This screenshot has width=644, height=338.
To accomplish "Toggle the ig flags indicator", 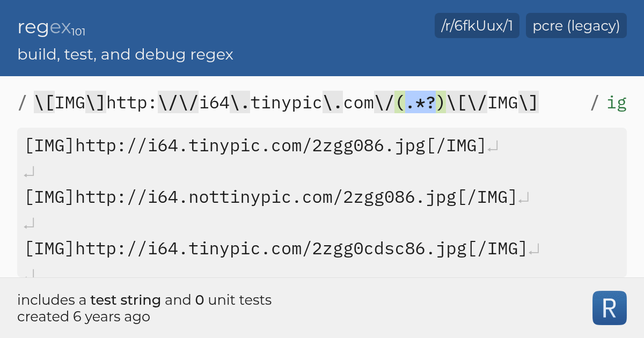I will [x=617, y=102].
